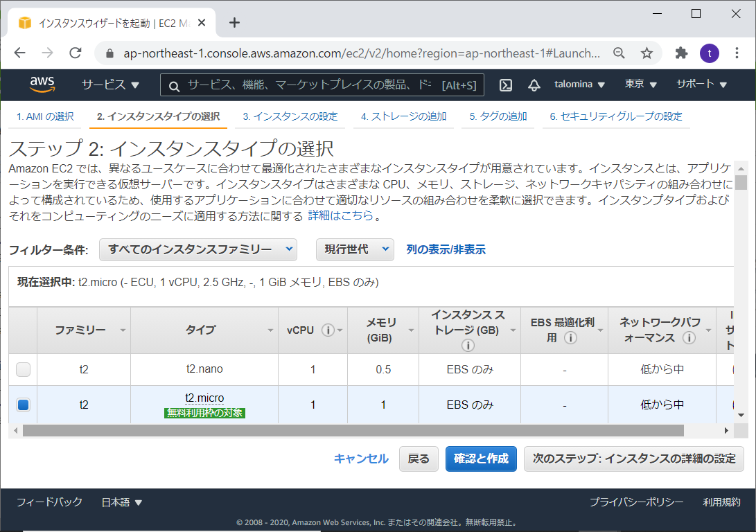Bookmark this page with the star icon
Image resolution: width=756 pixels, height=532 pixels.
click(647, 53)
